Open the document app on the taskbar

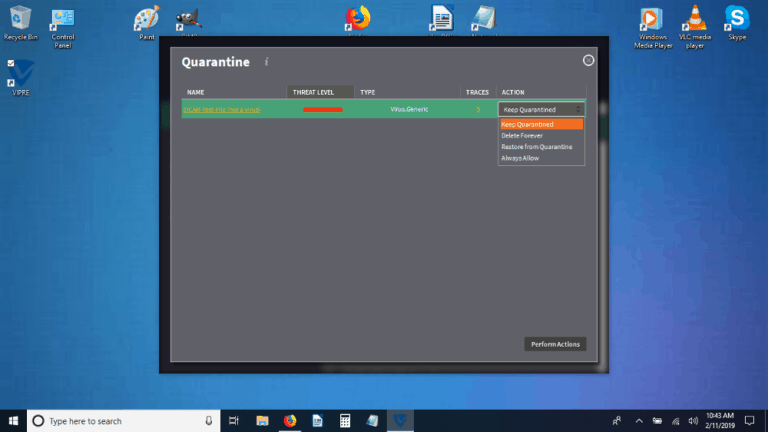(x=317, y=421)
